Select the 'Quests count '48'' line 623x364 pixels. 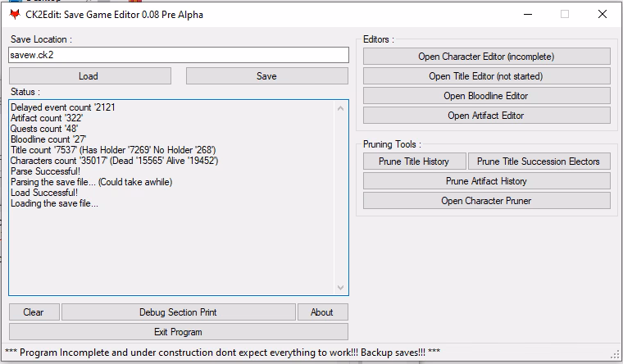[44, 129]
